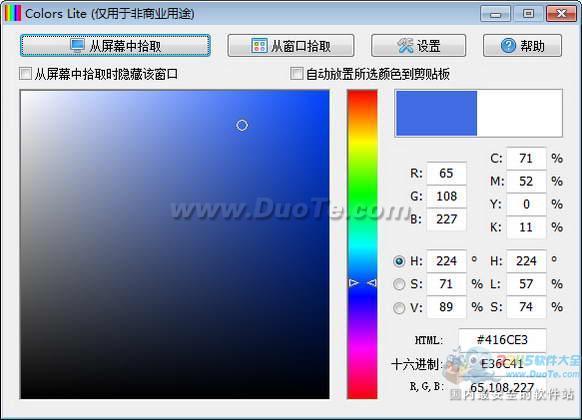Click the monitor icon on 从屏幕中拾取 button
Image resolution: width=582 pixels, height=420 pixels.
pos(78,46)
